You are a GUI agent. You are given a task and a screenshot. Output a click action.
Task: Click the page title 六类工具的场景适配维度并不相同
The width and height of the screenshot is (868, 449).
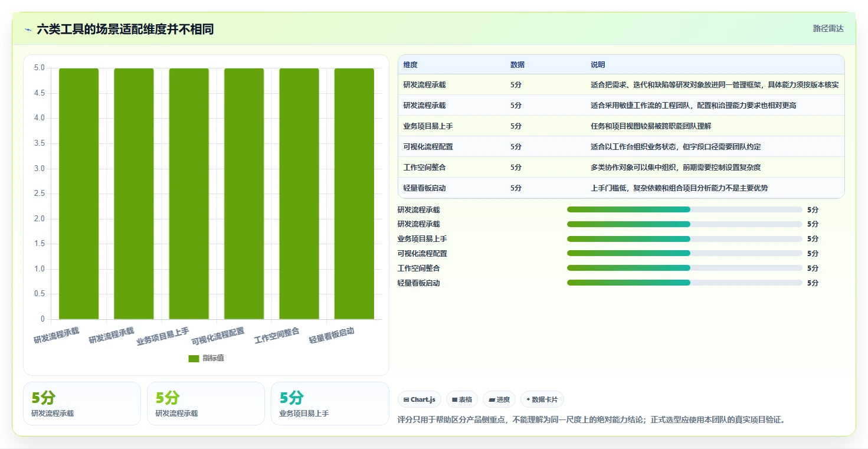tap(125, 29)
